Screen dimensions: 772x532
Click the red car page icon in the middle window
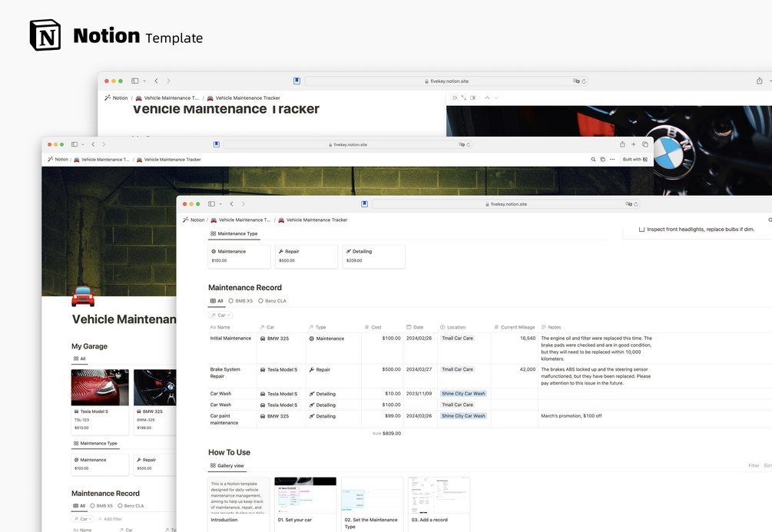pos(83,296)
